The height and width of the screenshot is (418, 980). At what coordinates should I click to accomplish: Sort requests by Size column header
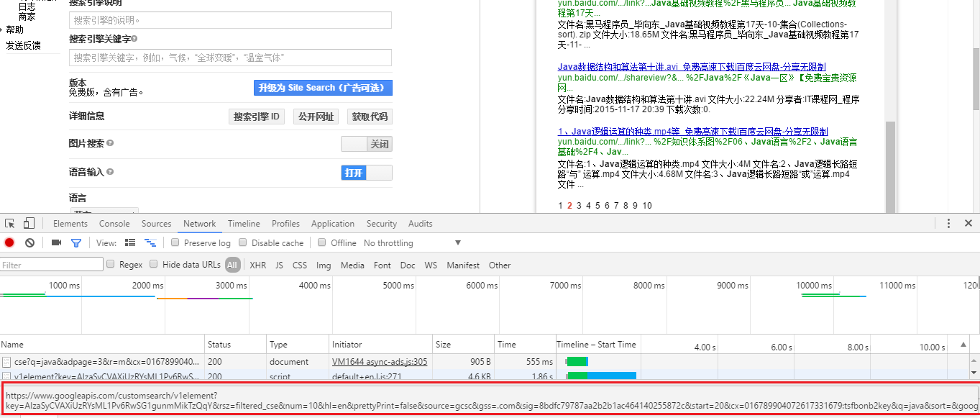pyautogui.click(x=464, y=345)
